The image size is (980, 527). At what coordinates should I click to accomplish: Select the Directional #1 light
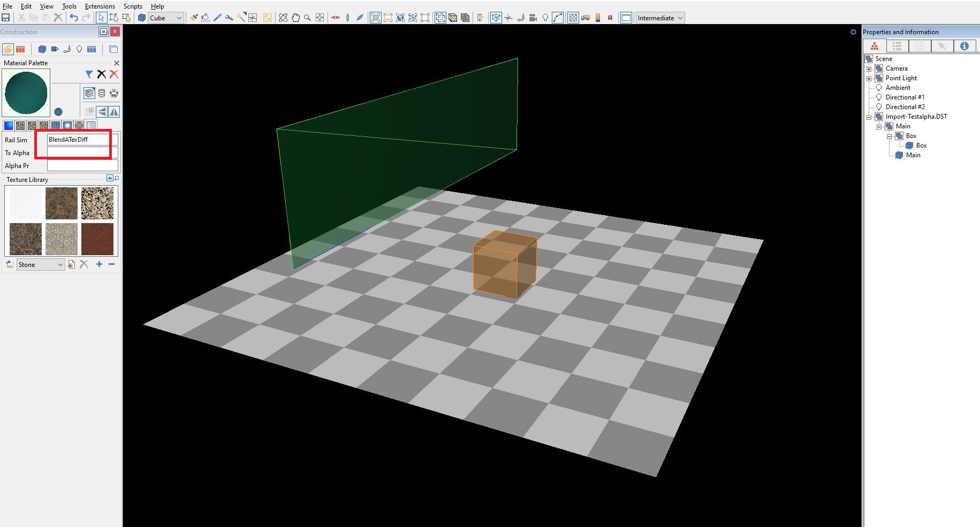click(x=905, y=97)
